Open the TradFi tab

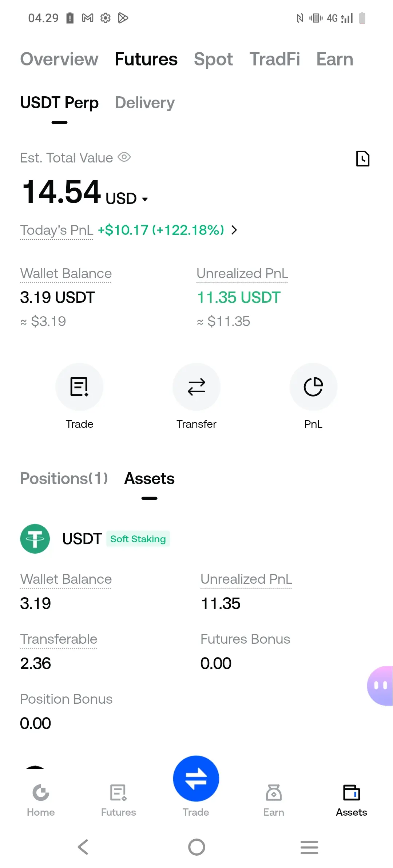point(275,59)
